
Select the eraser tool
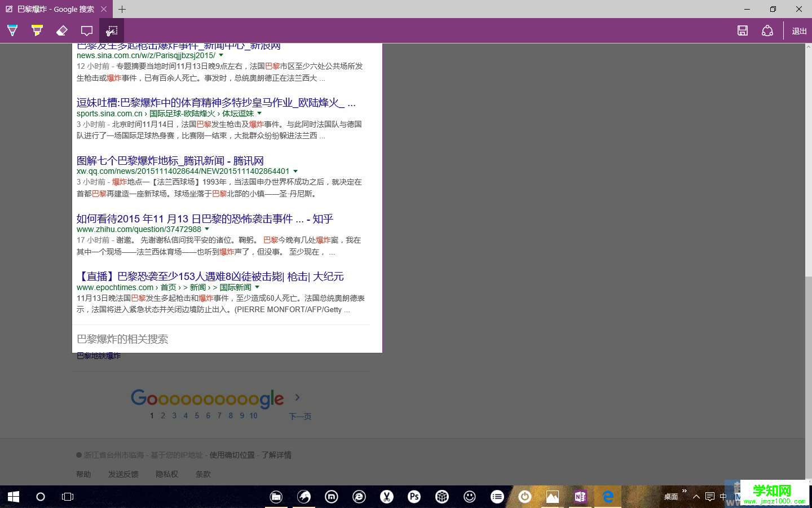click(x=62, y=30)
